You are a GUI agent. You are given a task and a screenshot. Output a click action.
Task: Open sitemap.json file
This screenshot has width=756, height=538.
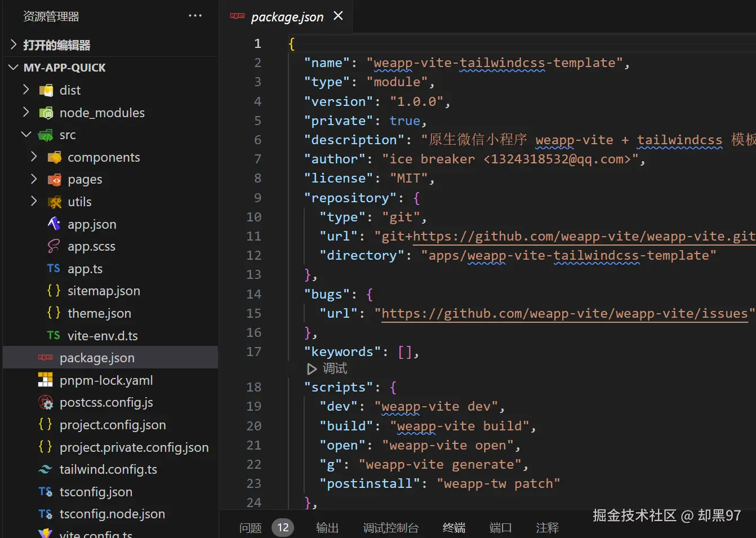click(104, 291)
